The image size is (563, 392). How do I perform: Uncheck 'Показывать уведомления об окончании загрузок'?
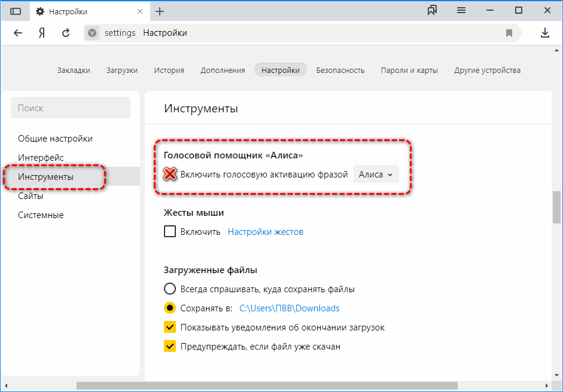pyautogui.click(x=170, y=327)
